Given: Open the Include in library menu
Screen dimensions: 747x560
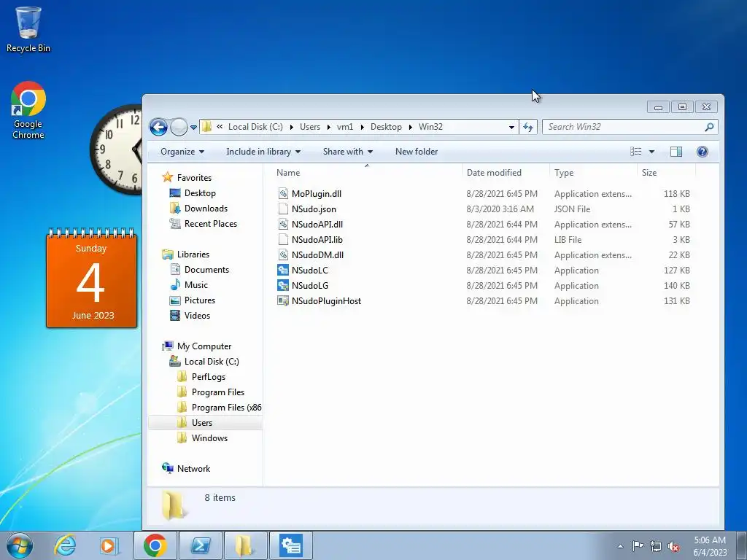Looking at the screenshot, I should [x=263, y=152].
